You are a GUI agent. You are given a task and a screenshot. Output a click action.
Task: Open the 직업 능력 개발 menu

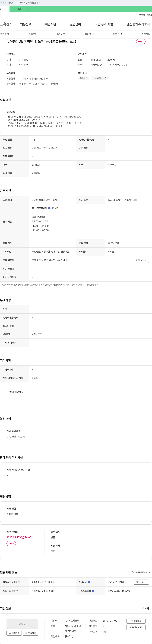pyautogui.click(x=104, y=24)
